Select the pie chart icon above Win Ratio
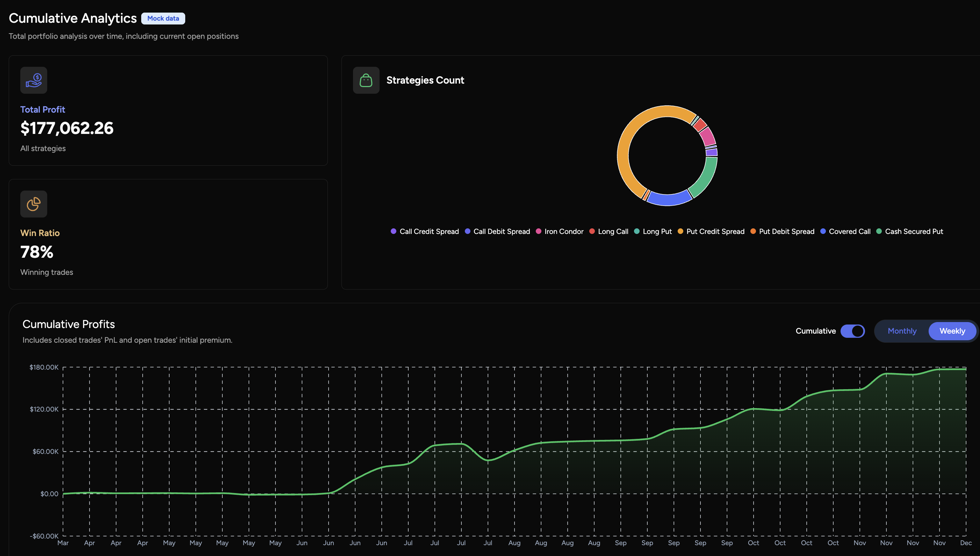 (x=34, y=204)
